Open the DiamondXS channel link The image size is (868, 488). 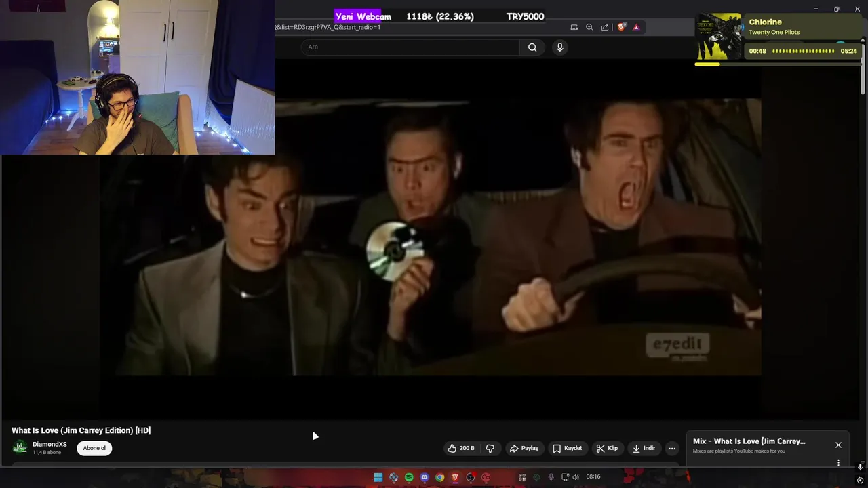(x=50, y=445)
